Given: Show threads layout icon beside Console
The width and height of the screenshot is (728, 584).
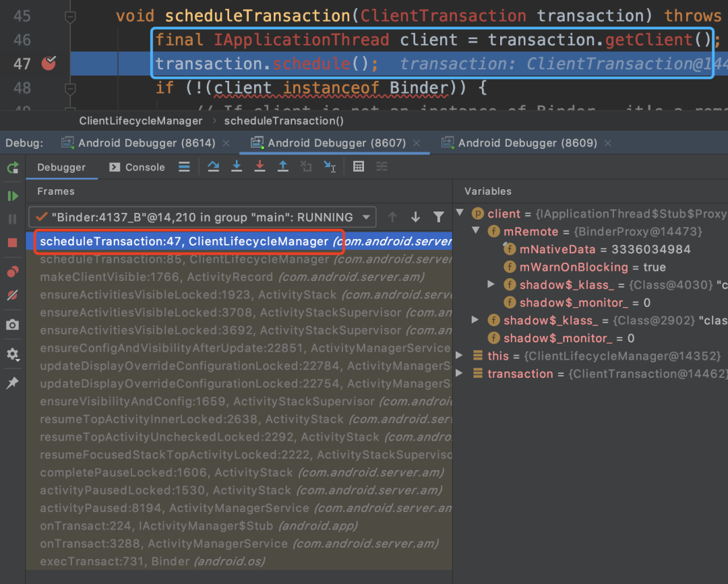Looking at the screenshot, I should [x=184, y=167].
